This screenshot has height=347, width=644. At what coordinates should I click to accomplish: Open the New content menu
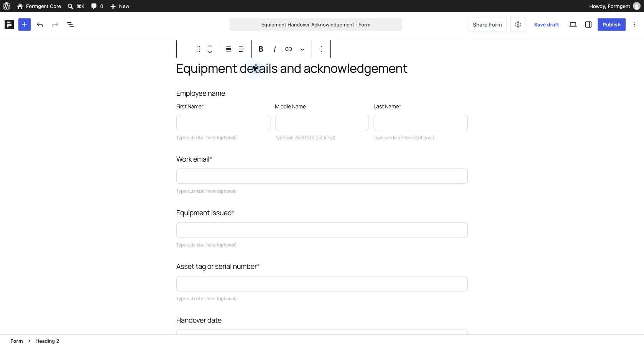click(x=120, y=6)
